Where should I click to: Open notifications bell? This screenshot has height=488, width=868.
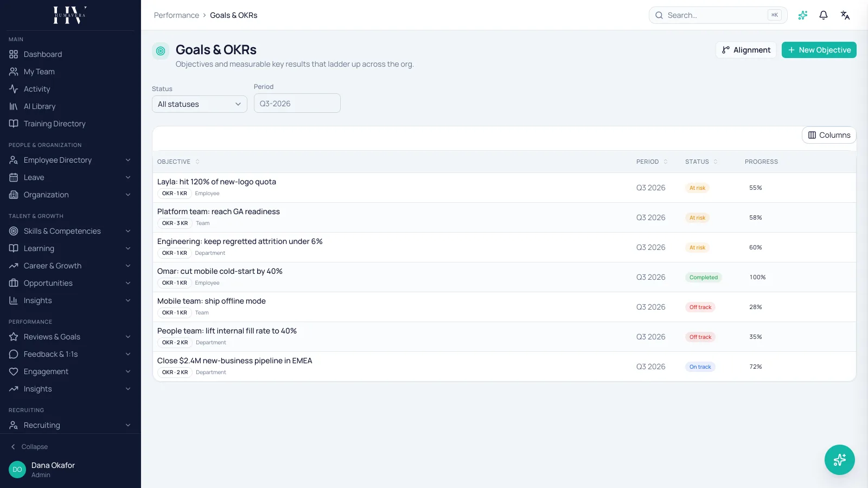tap(824, 15)
